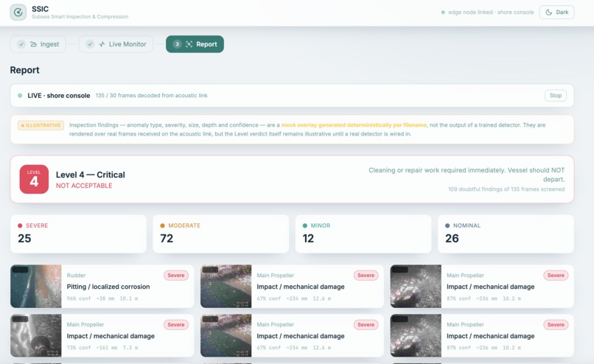Click the '73% conf ~161 mm 7.3 m' line
Screen dimensions: 594x364
[102, 348]
